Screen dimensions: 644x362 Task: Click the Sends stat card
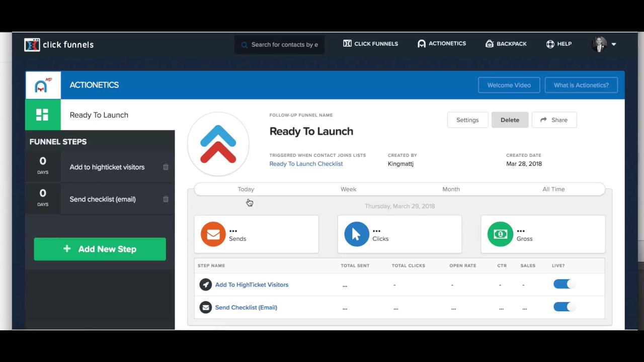click(256, 234)
